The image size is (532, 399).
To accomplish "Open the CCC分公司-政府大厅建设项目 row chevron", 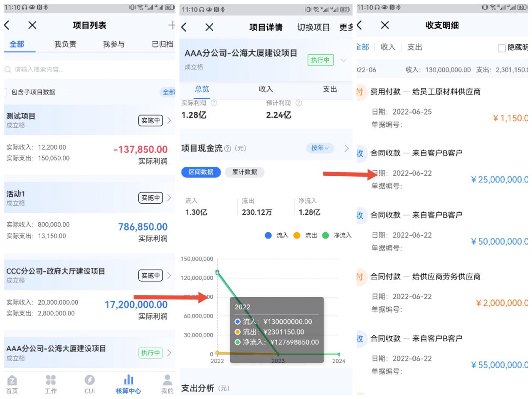I will [x=169, y=276].
